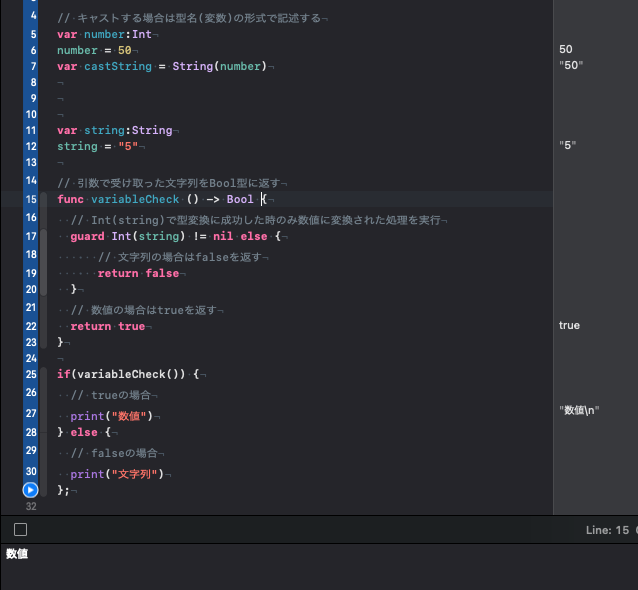Click the console output text 数値
This screenshot has height=590, width=638.
(17, 554)
